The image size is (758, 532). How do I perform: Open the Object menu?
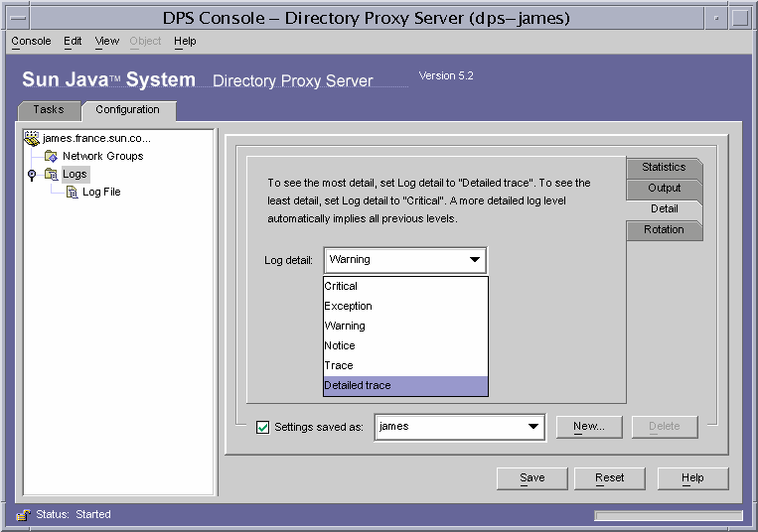click(x=145, y=41)
